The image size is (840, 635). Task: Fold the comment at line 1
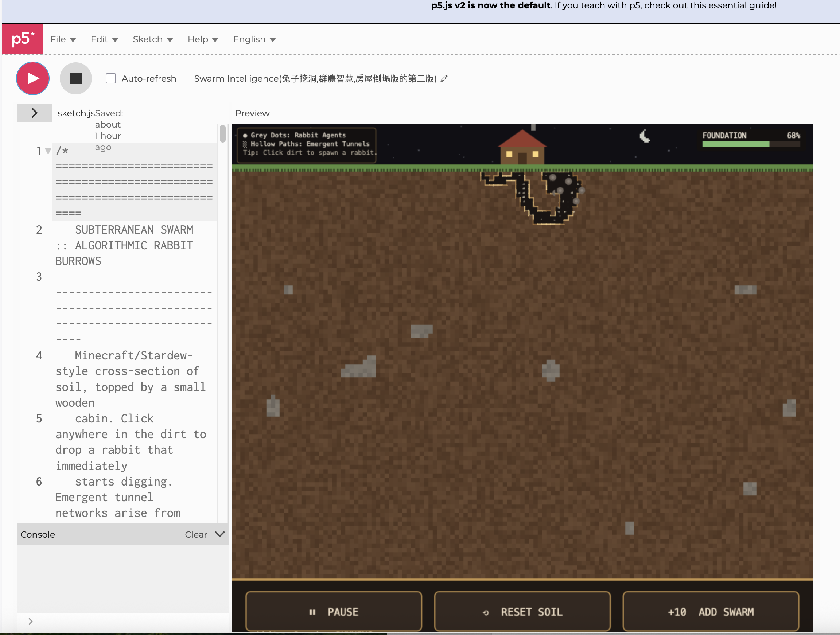click(48, 151)
